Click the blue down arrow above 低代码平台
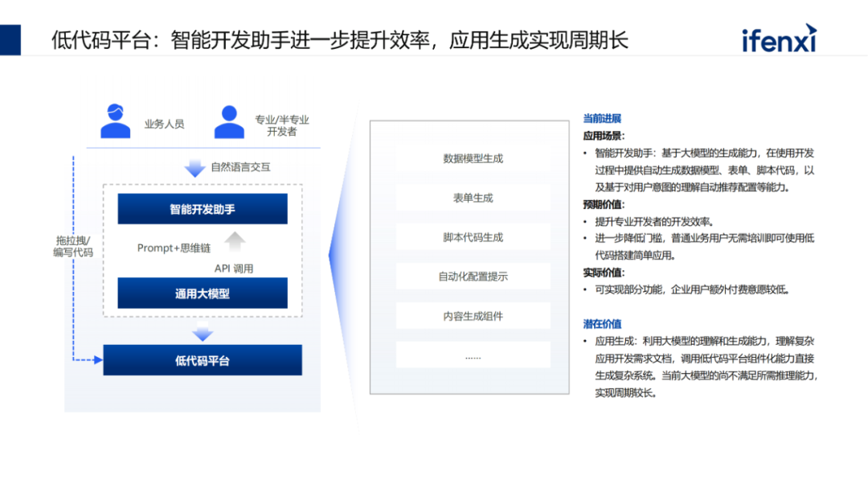This screenshot has width=868, height=488. [203, 331]
